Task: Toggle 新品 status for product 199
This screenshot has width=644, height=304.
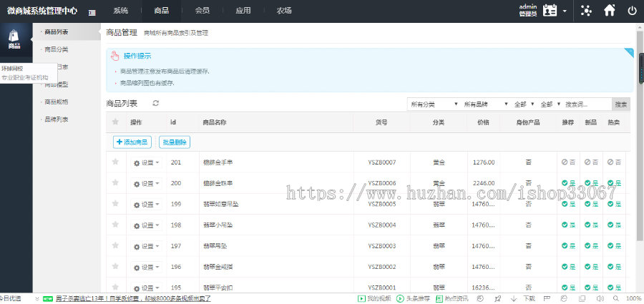Action: tap(592, 204)
